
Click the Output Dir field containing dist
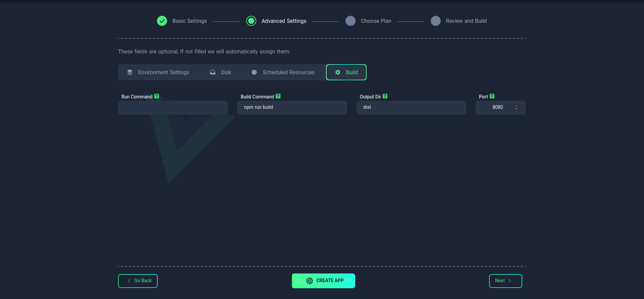tap(411, 108)
